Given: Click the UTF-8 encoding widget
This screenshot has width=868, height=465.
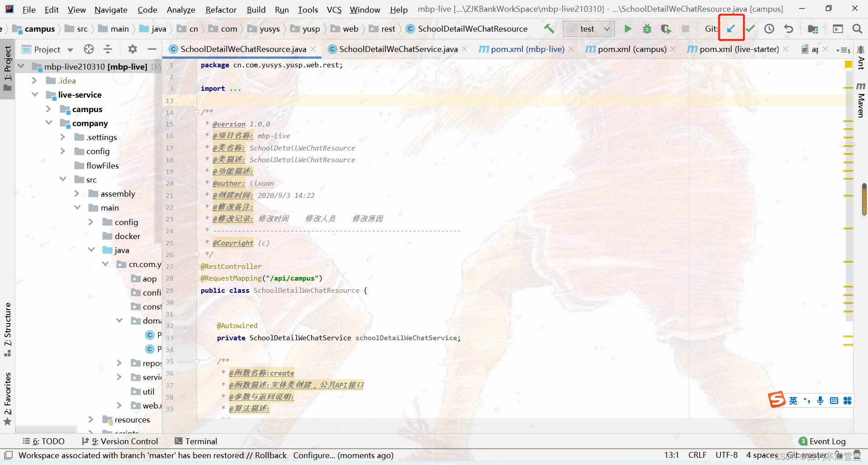Looking at the screenshot, I should click(x=726, y=455).
